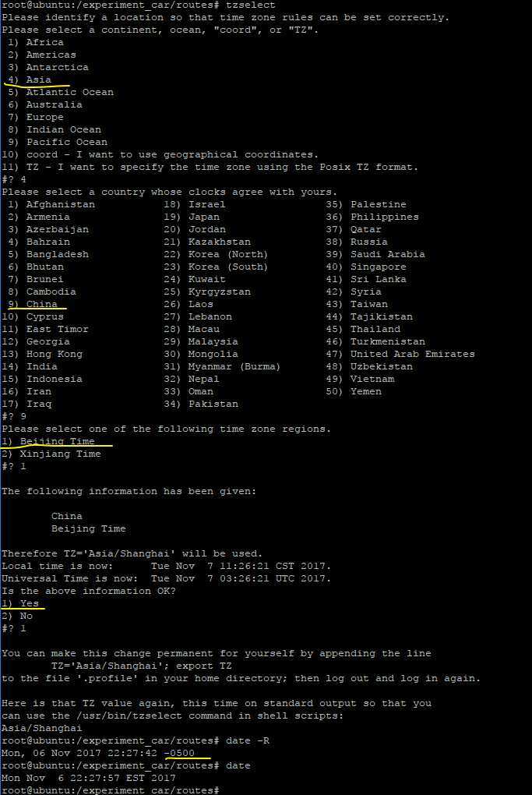This screenshot has width=532, height=795.
Task: Click the 'No' confirmation option
Action: pos(26,616)
